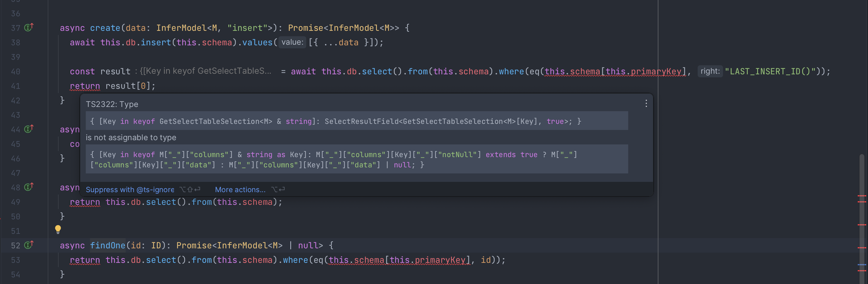The width and height of the screenshot is (868, 284).
Task: Click the implements gutter icon on line 37
Action: point(29,27)
